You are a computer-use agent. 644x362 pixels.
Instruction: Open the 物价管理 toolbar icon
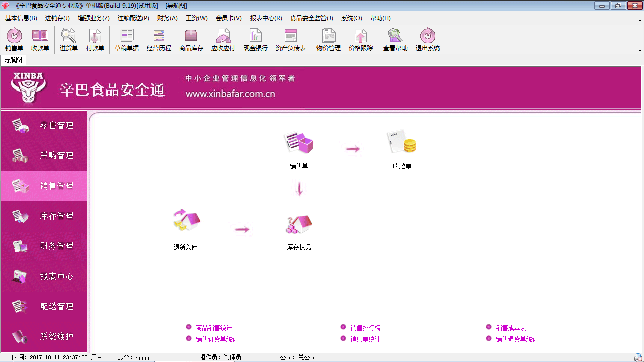click(x=329, y=40)
